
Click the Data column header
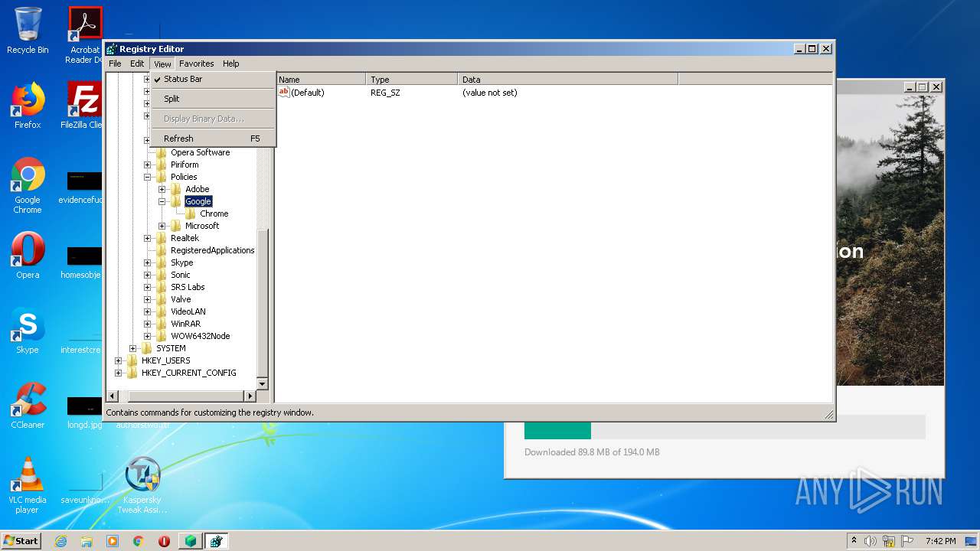click(568, 79)
